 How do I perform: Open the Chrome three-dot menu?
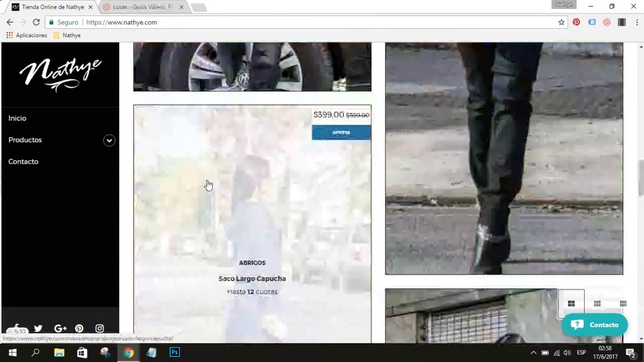(x=637, y=22)
